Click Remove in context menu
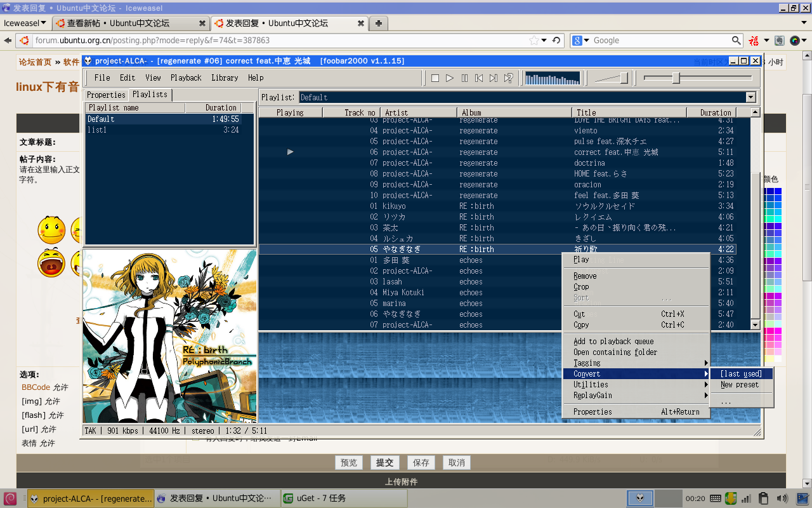812x508 pixels. click(636, 276)
